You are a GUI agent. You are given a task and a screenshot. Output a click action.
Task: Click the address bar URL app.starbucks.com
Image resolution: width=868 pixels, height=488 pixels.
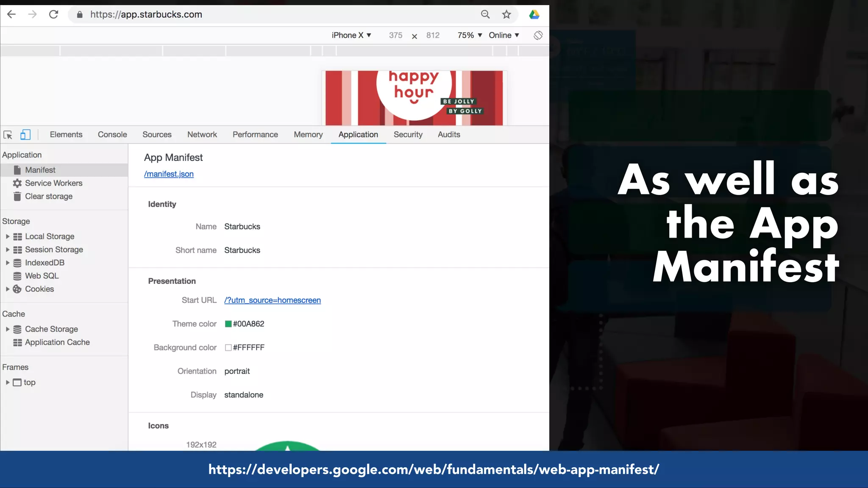[x=146, y=14]
